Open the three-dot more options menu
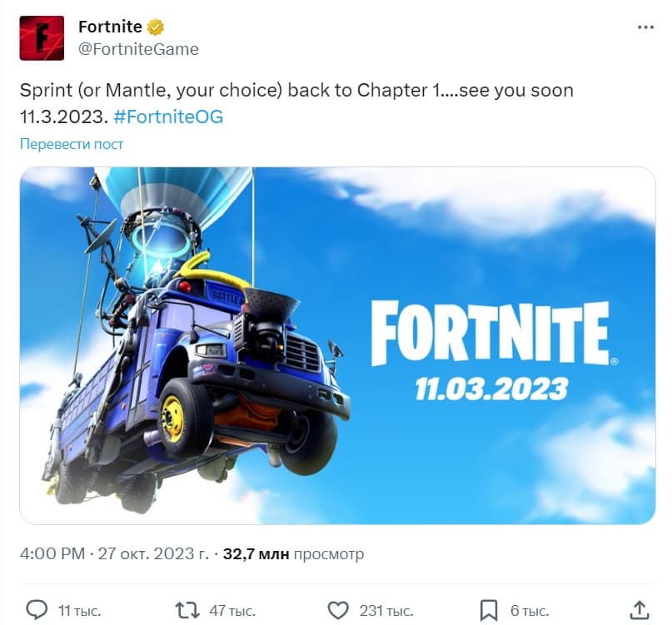The width and height of the screenshot is (672, 625). point(645,27)
